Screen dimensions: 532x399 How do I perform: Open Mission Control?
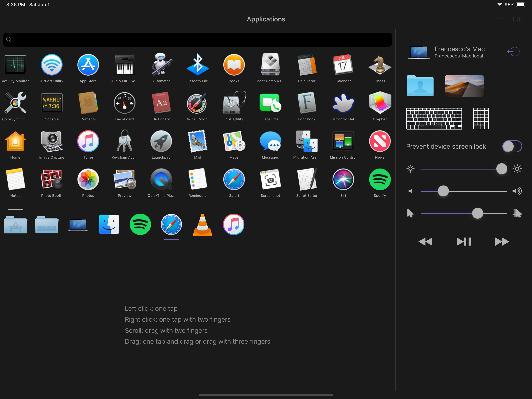pos(343,141)
